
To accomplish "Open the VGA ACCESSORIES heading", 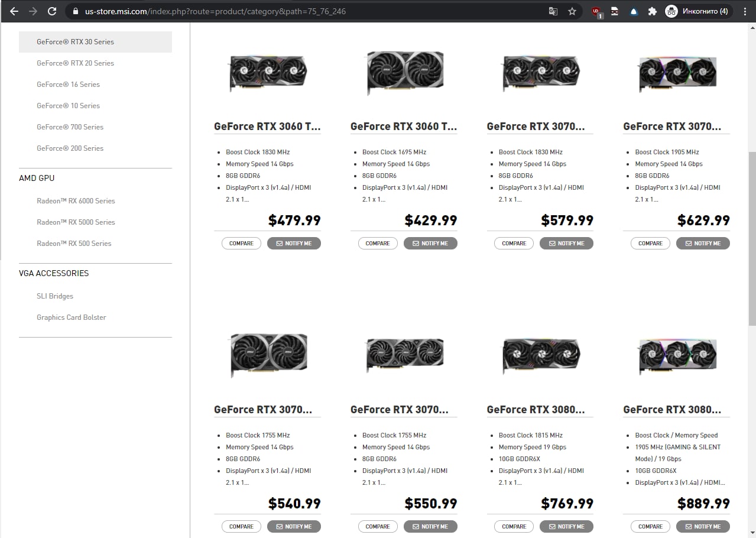I will (54, 273).
